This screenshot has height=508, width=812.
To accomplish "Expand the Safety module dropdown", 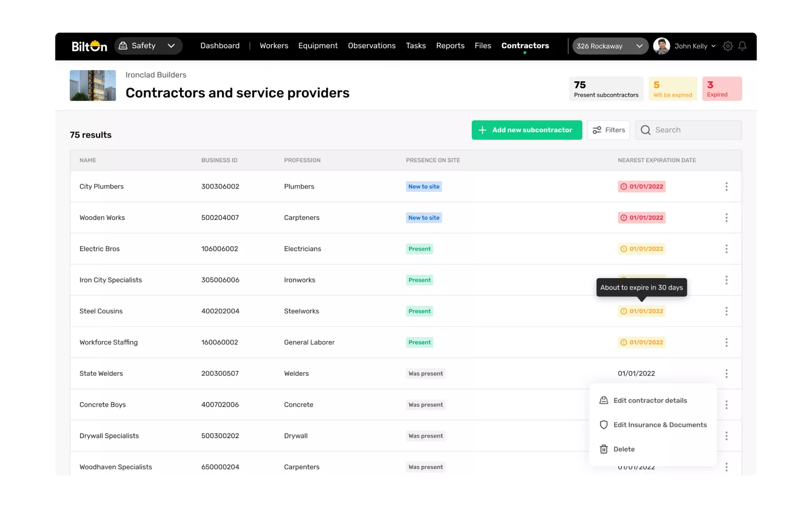I will pyautogui.click(x=148, y=46).
